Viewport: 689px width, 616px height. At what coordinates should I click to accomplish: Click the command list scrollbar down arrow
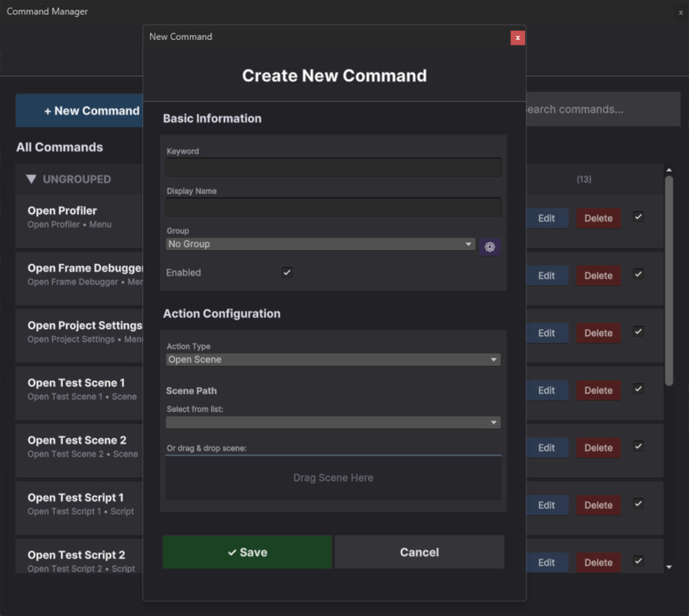click(x=668, y=567)
